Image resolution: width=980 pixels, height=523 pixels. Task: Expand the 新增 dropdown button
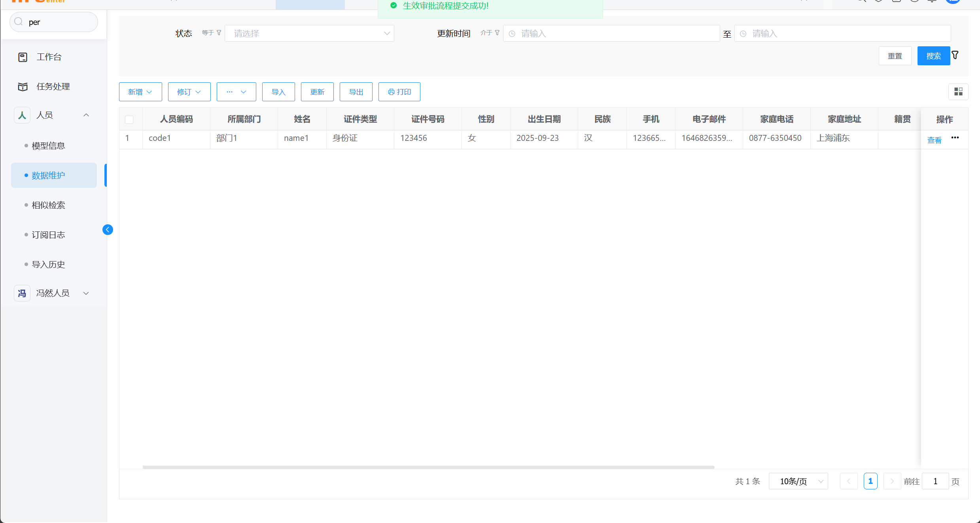140,92
